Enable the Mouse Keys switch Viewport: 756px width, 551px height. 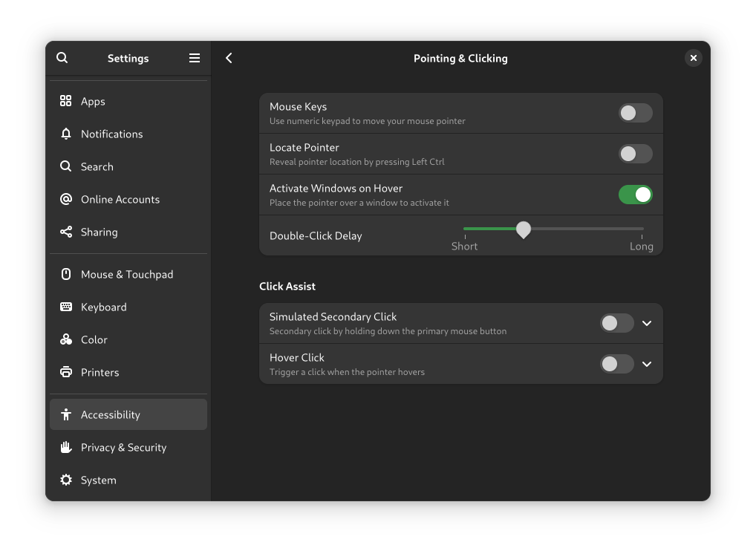pos(635,113)
